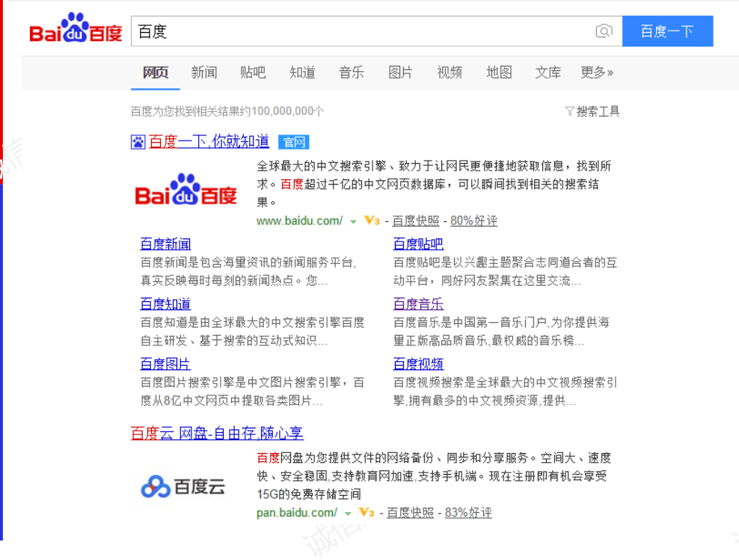
Task: Open the 80%好评 rating link
Action: coord(473,221)
